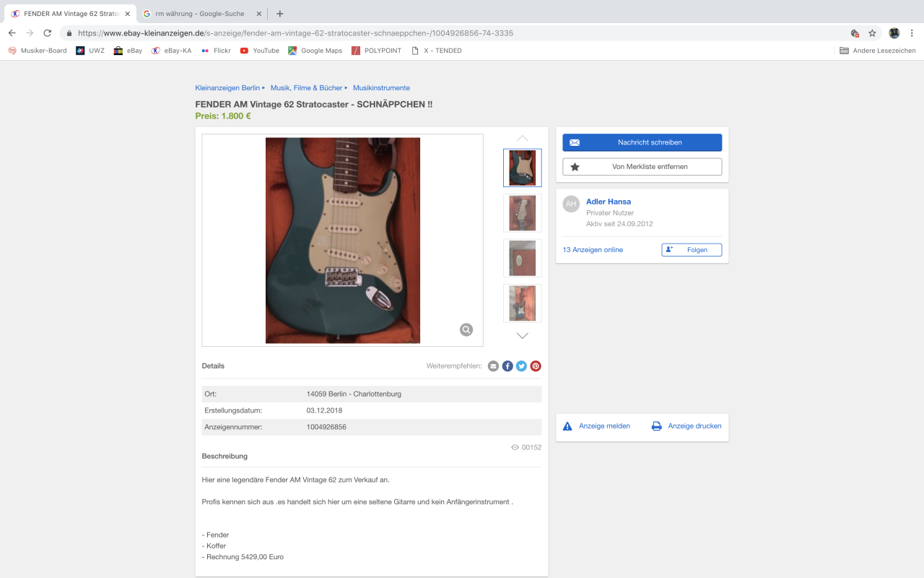
Task: Click the 00152 view counter
Action: (x=526, y=447)
